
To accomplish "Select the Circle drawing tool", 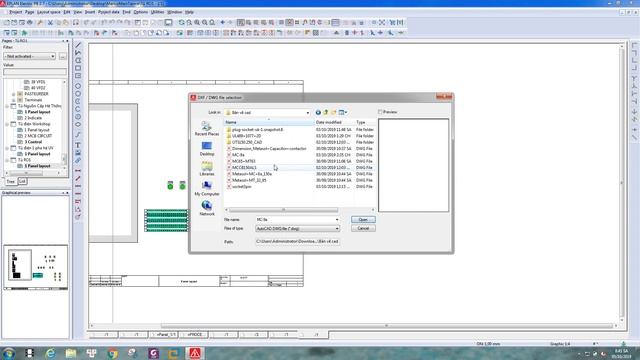I will coord(78,86).
